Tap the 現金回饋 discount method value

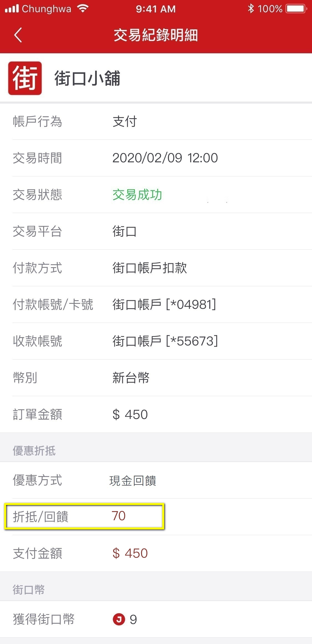(133, 481)
